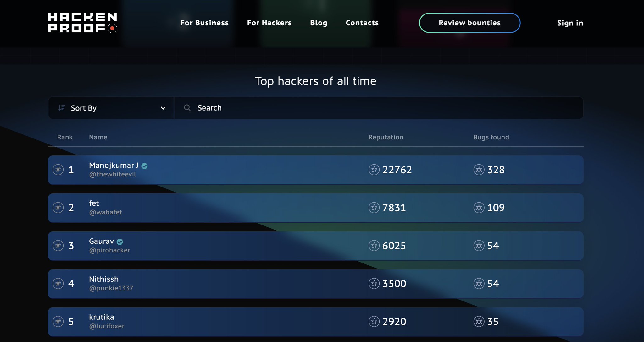The image size is (644, 342).
Task: Click the Review bounties button
Action: [x=469, y=23]
